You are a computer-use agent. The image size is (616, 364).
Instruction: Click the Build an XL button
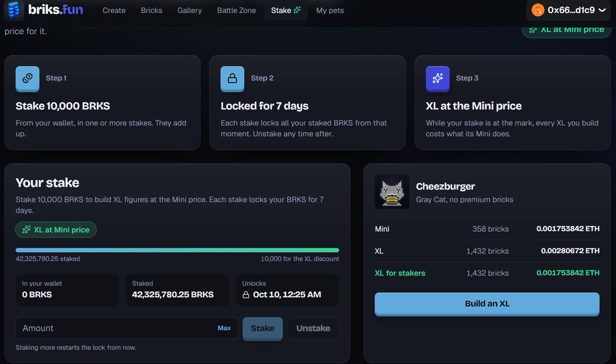pos(487,304)
